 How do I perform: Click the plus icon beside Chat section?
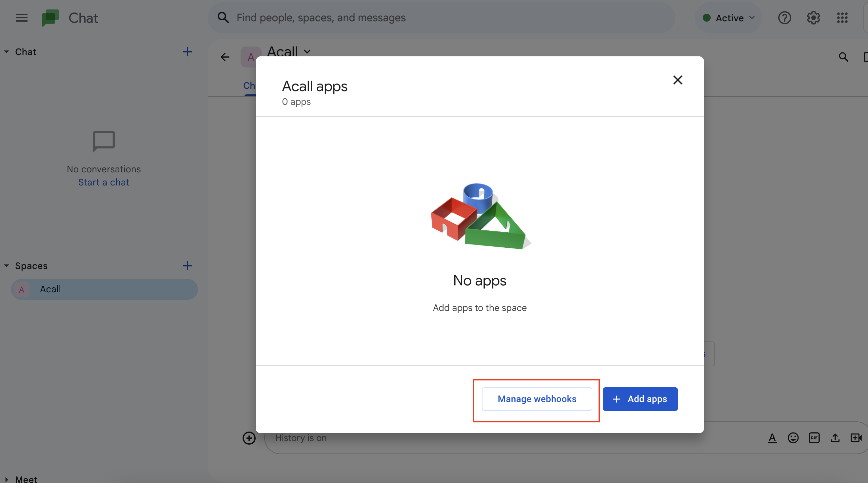[187, 52]
